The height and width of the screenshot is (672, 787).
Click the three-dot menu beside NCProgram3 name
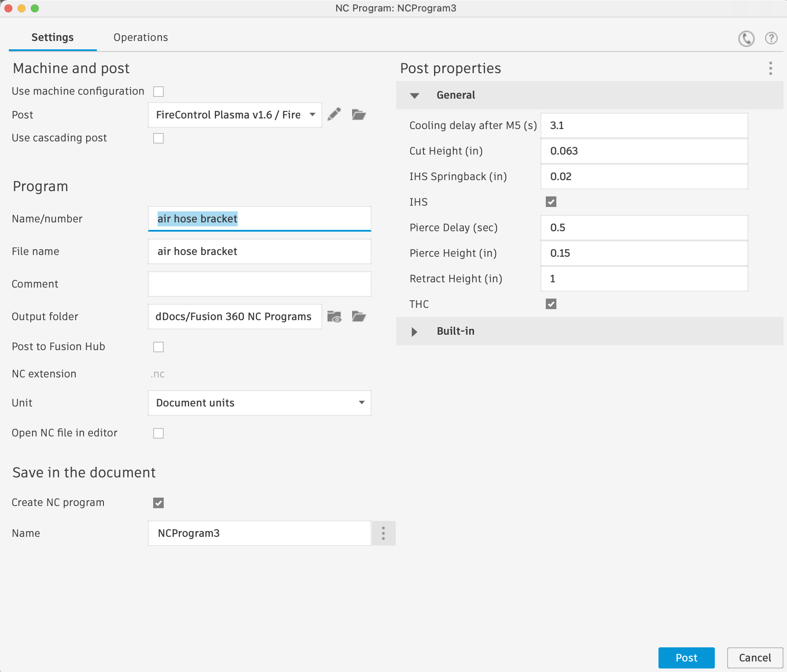(383, 533)
